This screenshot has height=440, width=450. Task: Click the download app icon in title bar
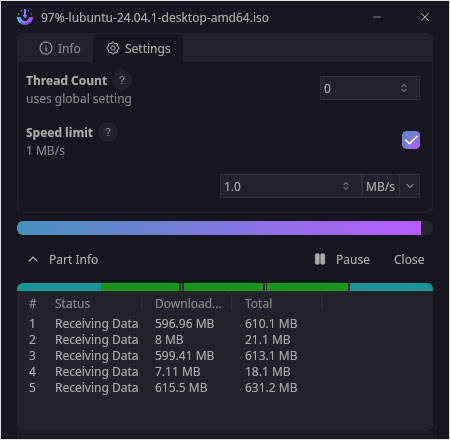[25, 17]
